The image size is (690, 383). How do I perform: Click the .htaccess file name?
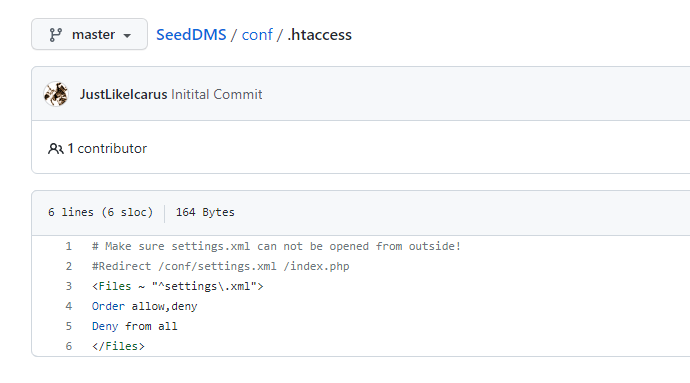pyautogui.click(x=319, y=35)
